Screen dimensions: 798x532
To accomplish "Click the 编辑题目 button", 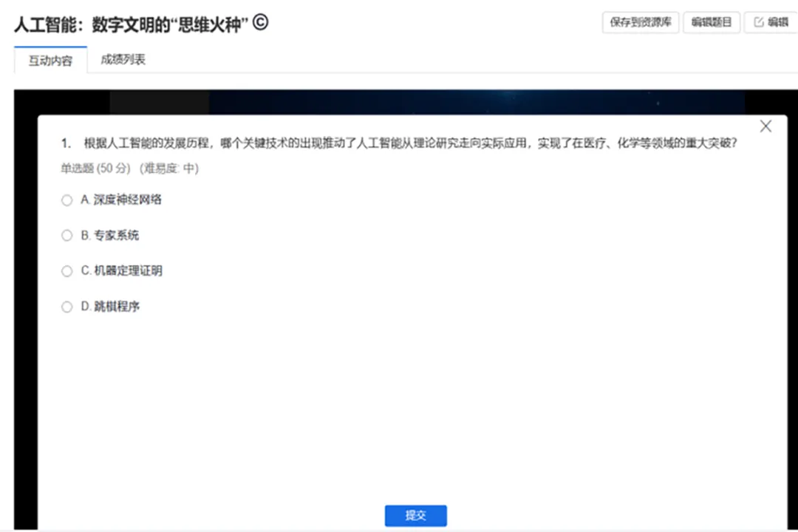I will 711,23.
